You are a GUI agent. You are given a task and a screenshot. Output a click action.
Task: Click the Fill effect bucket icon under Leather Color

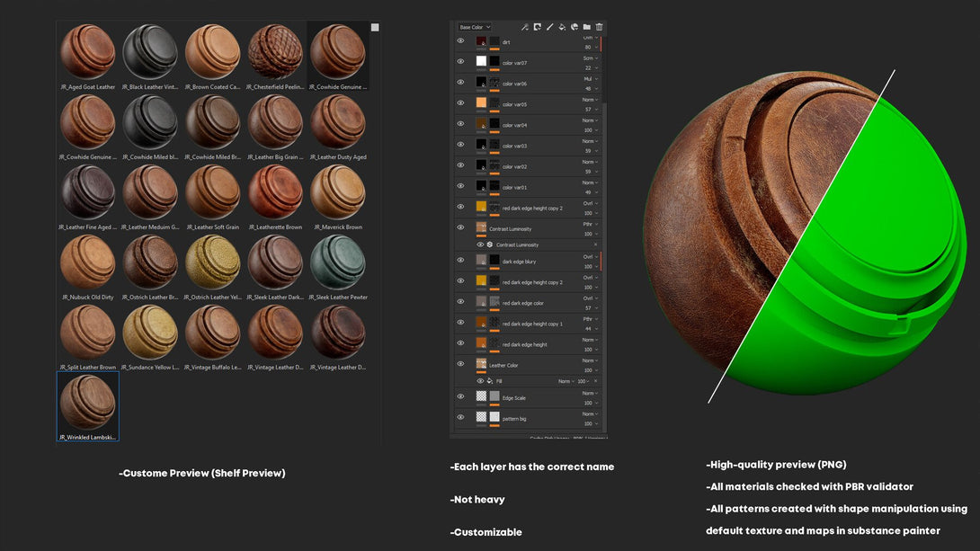[x=490, y=381]
